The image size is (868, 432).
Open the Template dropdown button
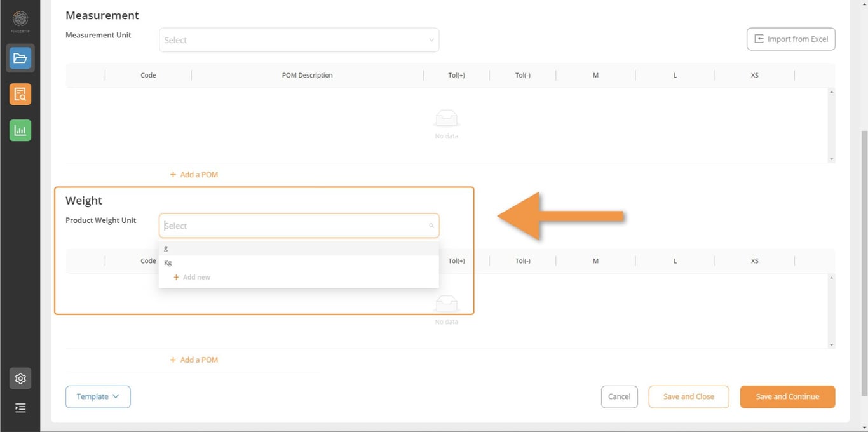tap(98, 396)
